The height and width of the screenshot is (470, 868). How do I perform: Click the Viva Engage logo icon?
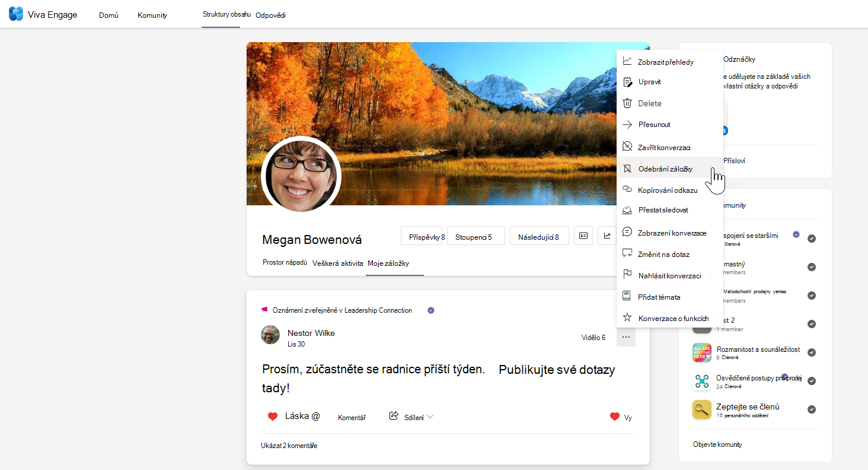pyautogui.click(x=16, y=14)
